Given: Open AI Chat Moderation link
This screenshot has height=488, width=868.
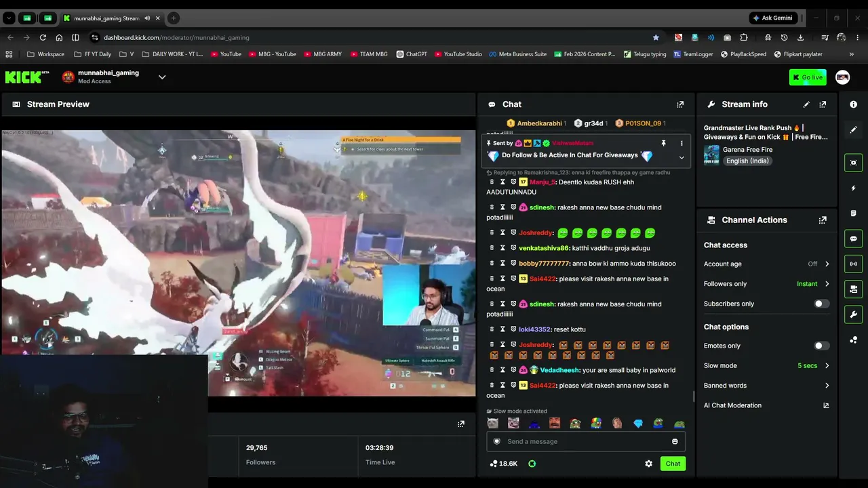Looking at the screenshot, I should pos(766,405).
